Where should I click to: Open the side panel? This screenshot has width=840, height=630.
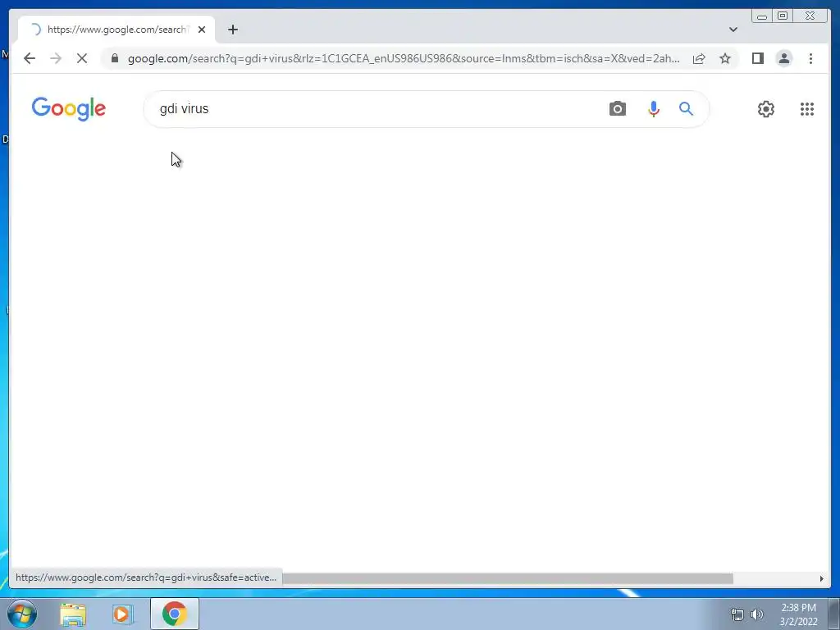tap(757, 58)
